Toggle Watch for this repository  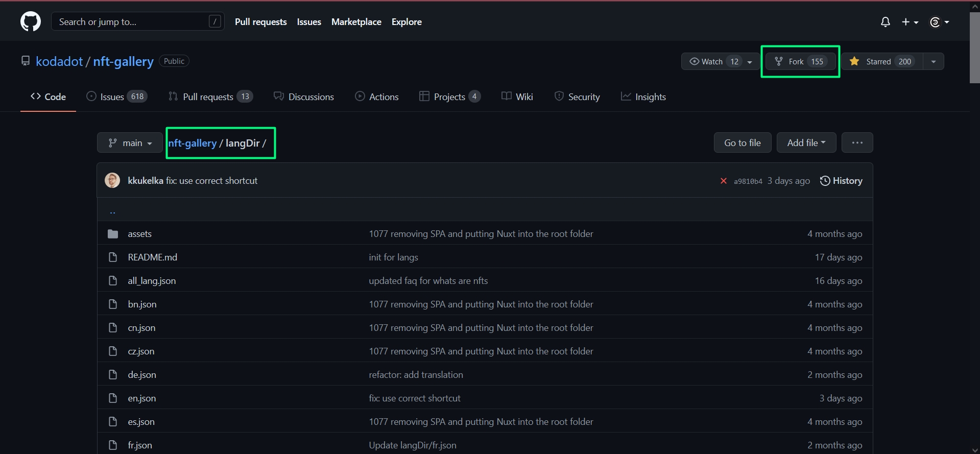(x=712, y=62)
